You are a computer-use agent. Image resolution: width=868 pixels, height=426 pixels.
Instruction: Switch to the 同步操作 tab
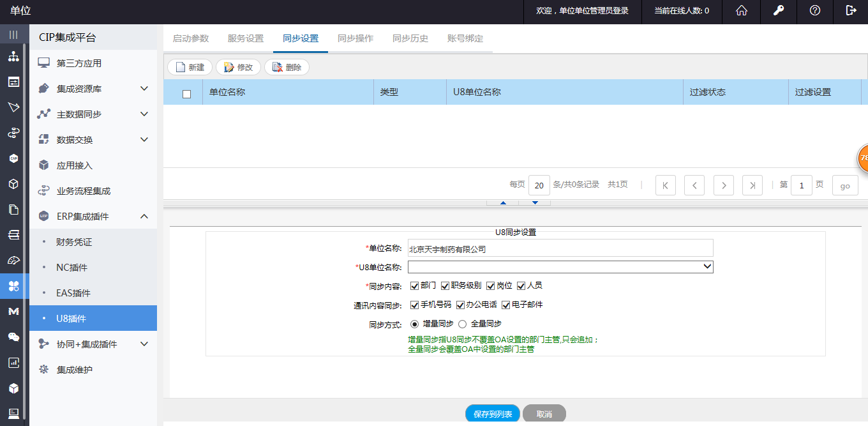click(x=355, y=38)
